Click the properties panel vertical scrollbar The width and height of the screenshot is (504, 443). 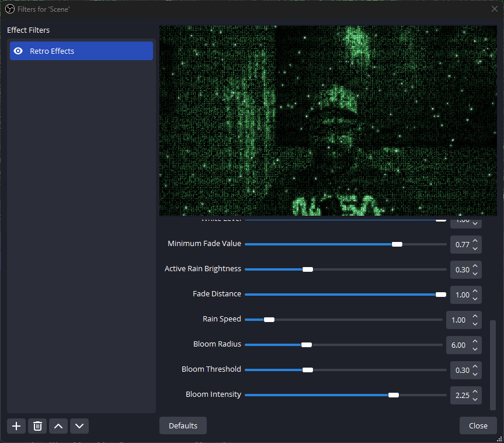pyautogui.click(x=493, y=365)
